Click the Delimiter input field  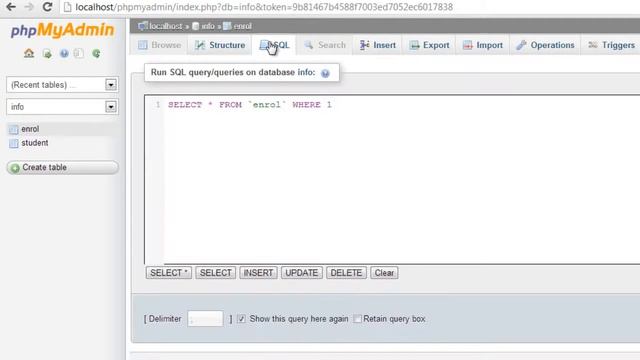pyautogui.click(x=205, y=319)
